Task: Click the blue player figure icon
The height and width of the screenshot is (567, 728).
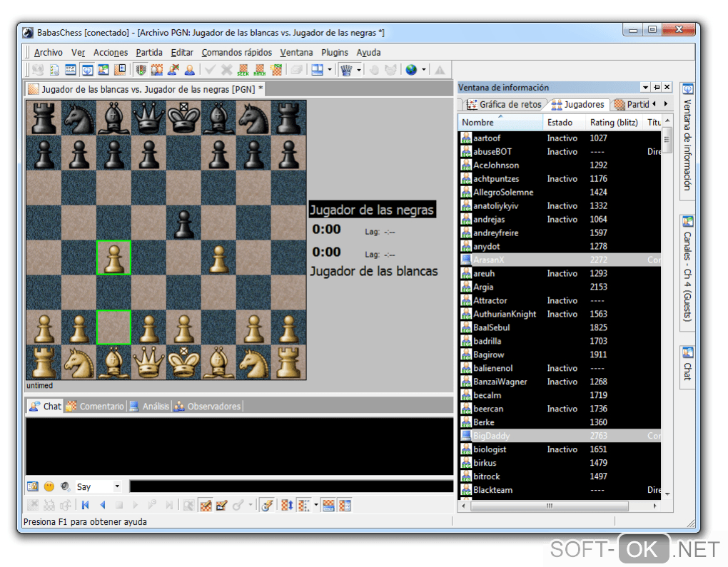Action: pos(189,70)
